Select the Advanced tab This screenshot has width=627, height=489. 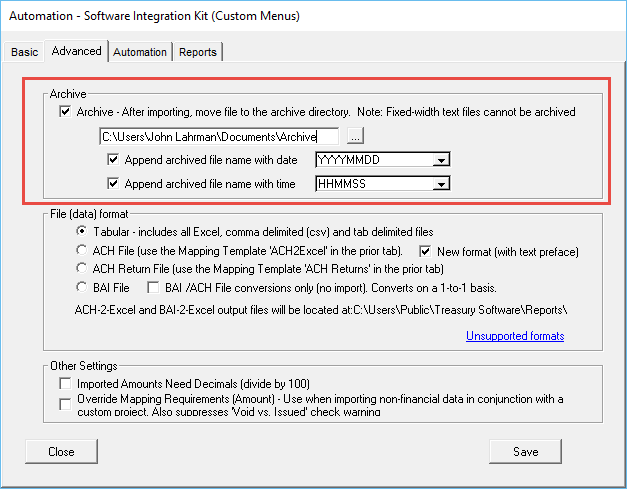[77, 51]
